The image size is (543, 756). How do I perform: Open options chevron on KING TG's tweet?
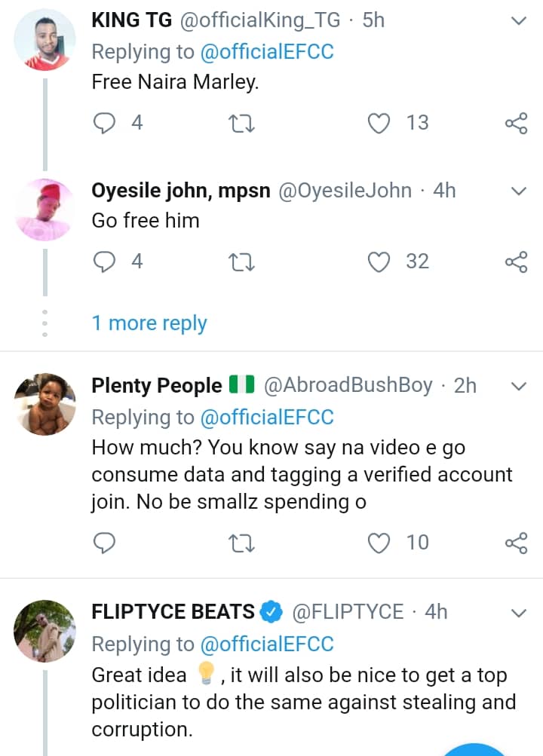(x=518, y=21)
